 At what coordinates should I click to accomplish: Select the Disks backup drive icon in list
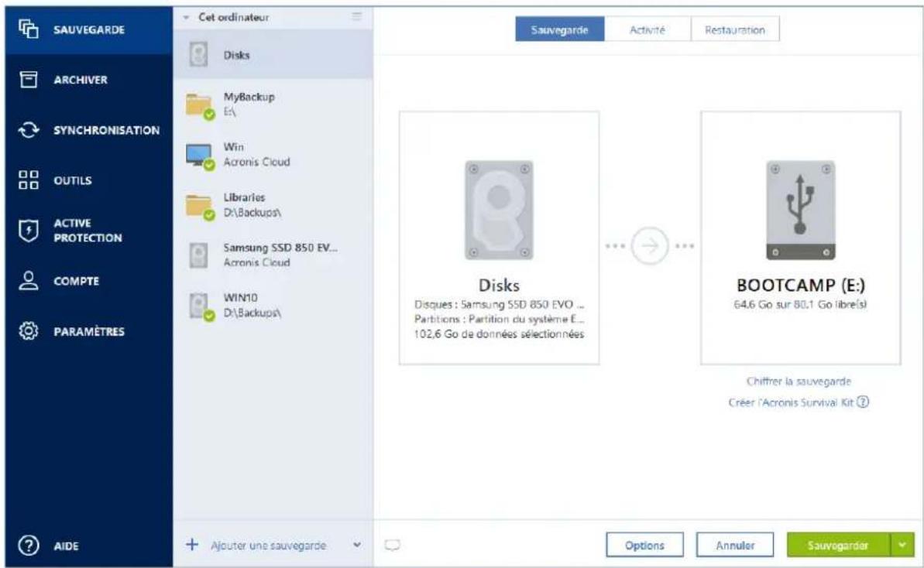(198, 55)
